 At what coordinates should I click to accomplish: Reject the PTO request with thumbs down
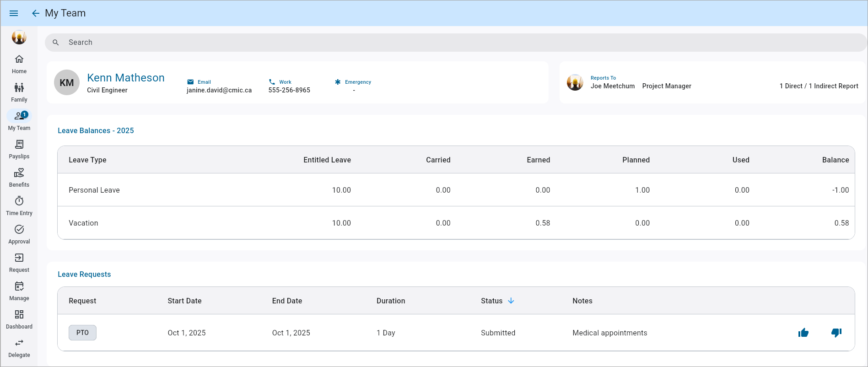point(836,333)
